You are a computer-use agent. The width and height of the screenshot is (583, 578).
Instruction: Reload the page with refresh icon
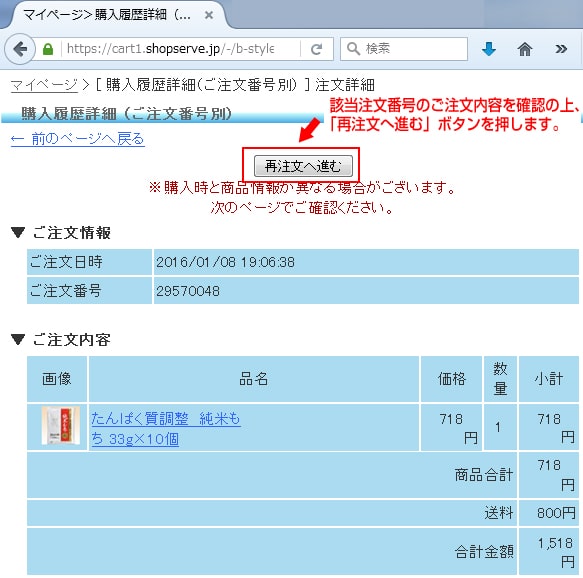pyautogui.click(x=316, y=49)
